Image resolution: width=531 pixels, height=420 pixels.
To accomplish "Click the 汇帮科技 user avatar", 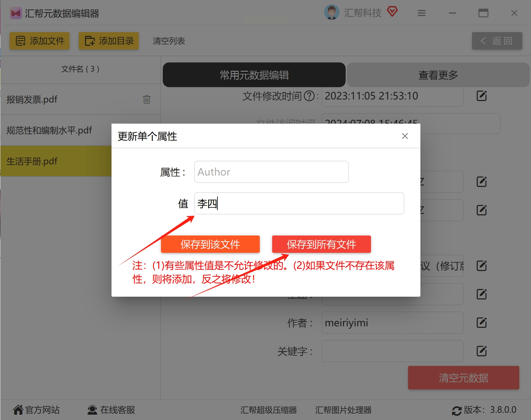I will (x=332, y=12).
